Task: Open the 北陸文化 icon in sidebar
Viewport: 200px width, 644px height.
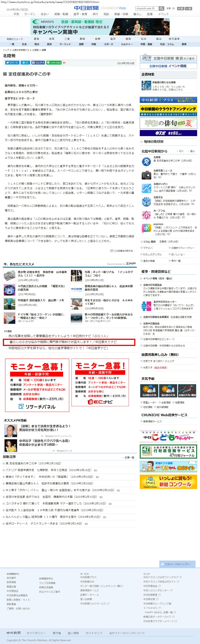Action: pyautogui.click(x=146, y=202)
